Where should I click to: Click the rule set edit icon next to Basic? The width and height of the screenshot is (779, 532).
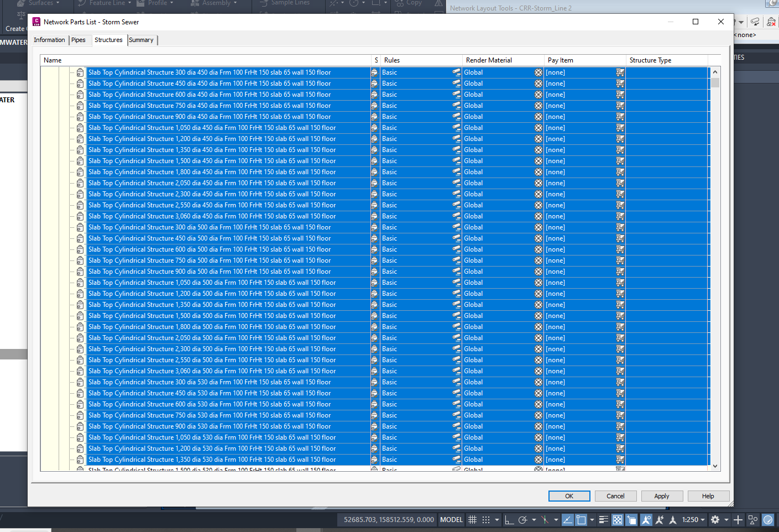457,72
